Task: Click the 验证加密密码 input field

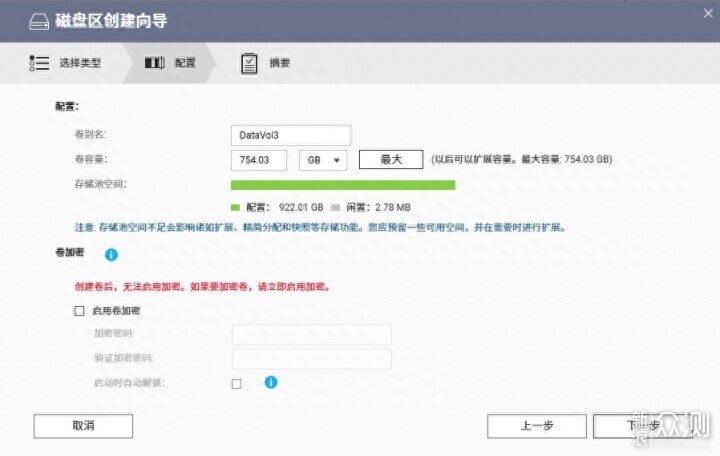Action: pos(312,359)
